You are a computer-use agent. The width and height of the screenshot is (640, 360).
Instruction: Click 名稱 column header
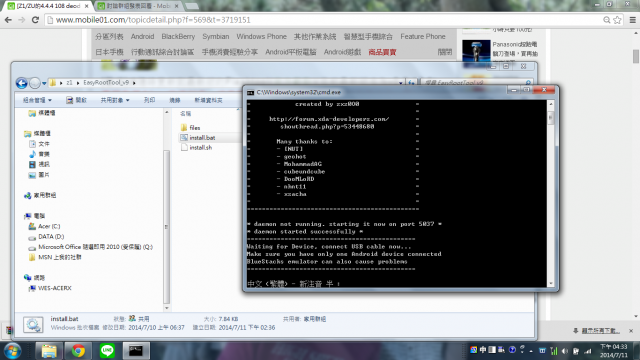pyautogui.click(x=186, y=113)
